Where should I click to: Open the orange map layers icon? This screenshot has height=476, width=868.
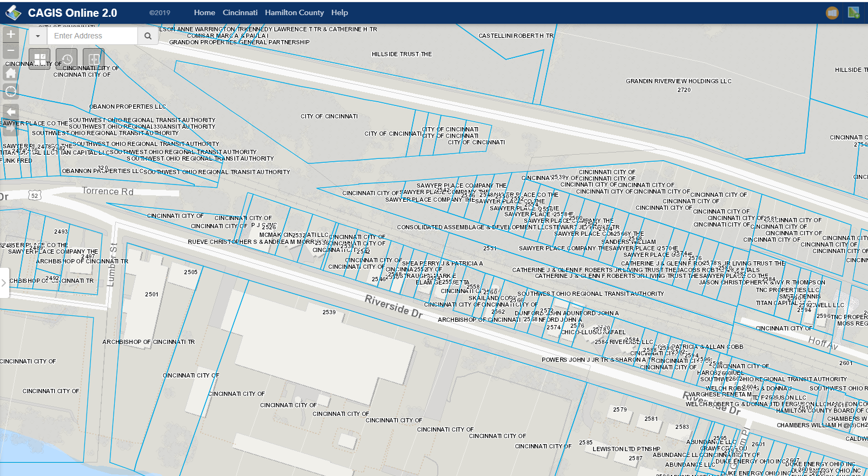(x=832, y=13)
